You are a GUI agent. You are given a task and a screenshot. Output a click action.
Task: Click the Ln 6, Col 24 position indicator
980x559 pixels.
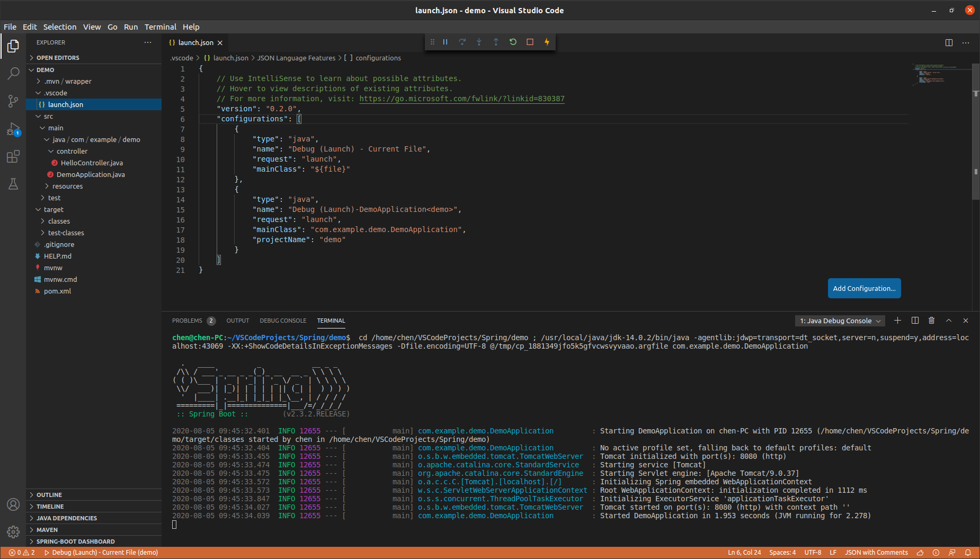click(744, 553)
